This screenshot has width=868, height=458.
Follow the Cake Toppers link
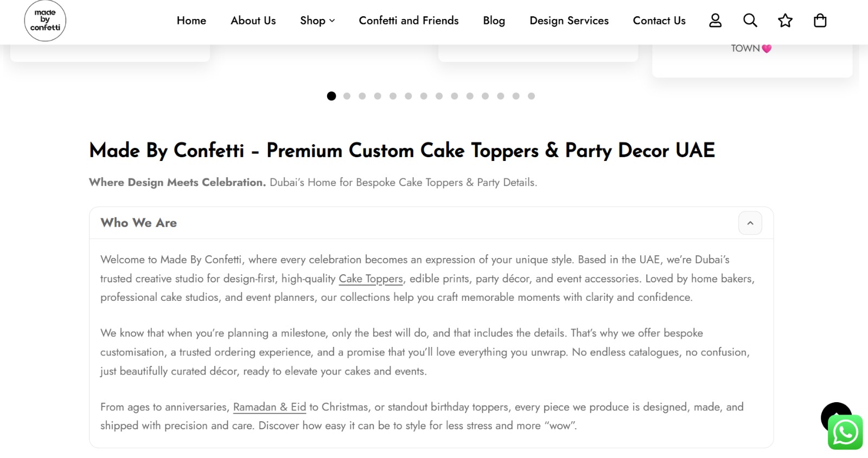(x=371, y=279)
